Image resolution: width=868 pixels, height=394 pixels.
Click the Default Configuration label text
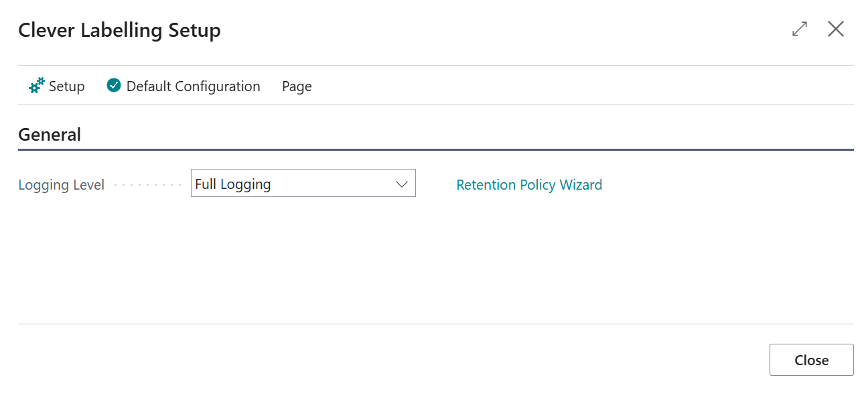pyautogui.click(x=193, y=86)
